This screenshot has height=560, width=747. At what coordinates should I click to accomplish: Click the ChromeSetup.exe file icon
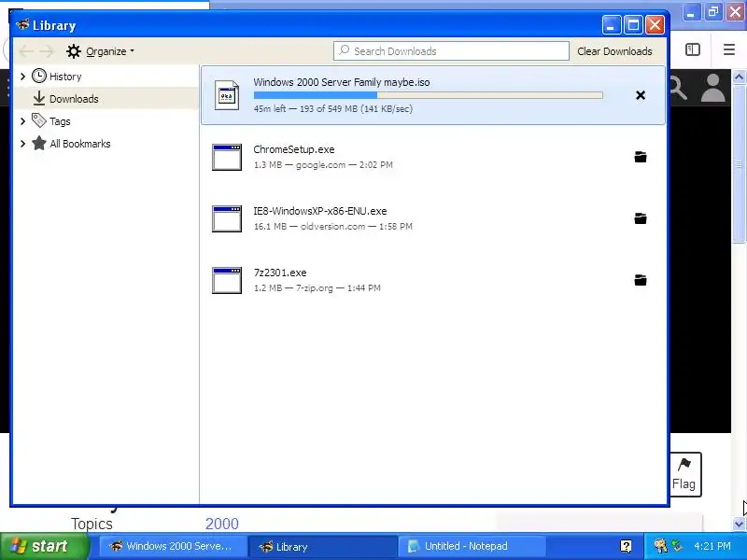tap(227, 157)
